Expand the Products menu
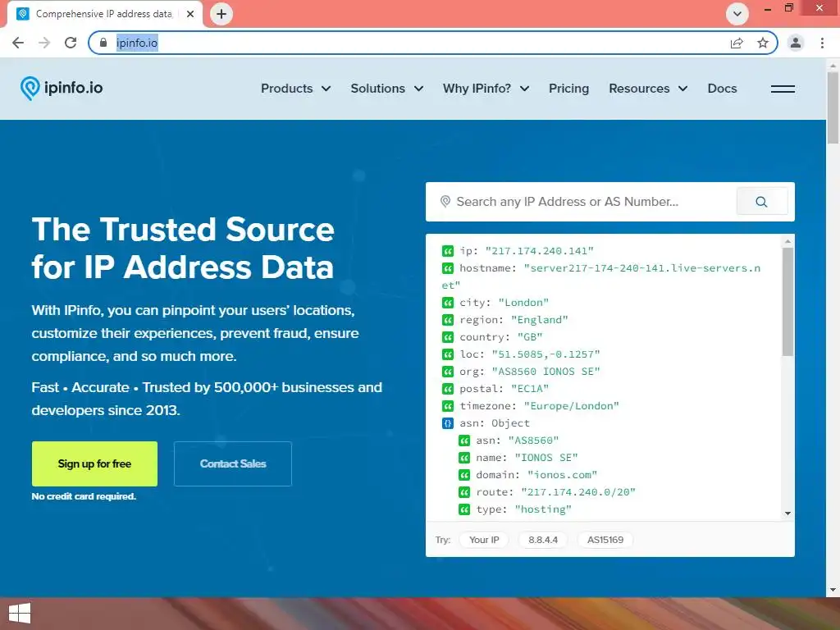The height and width of the screenshot is (630, 840). tap(295, 89)
